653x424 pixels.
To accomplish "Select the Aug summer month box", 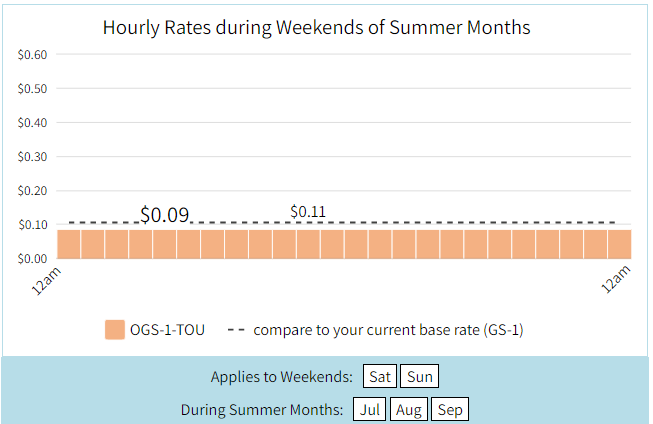I will (x=409, y=409).
